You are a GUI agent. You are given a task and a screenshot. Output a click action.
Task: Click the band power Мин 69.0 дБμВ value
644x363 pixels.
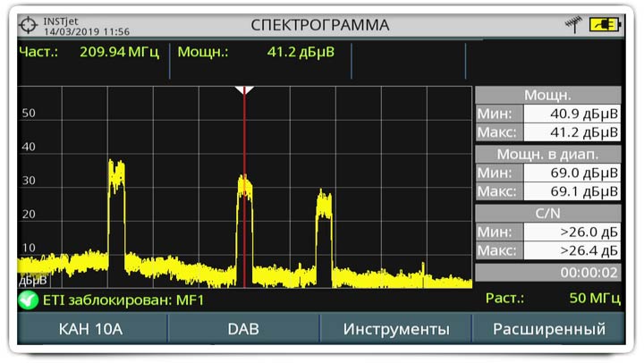click(x=572, y=173)
